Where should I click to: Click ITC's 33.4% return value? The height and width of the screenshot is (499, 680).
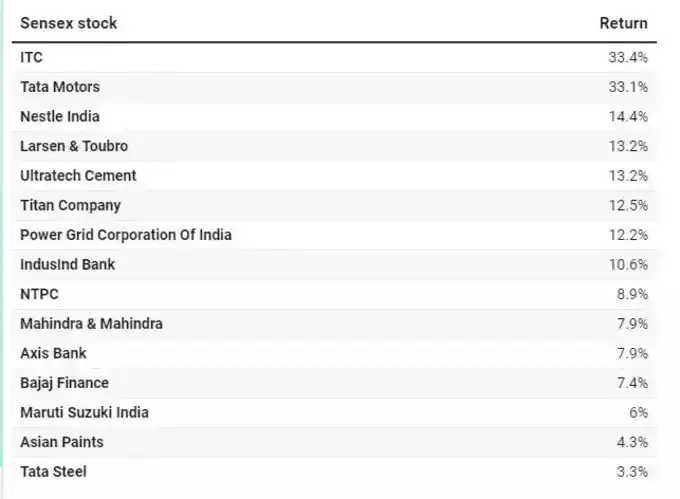[x=628, y=57]
